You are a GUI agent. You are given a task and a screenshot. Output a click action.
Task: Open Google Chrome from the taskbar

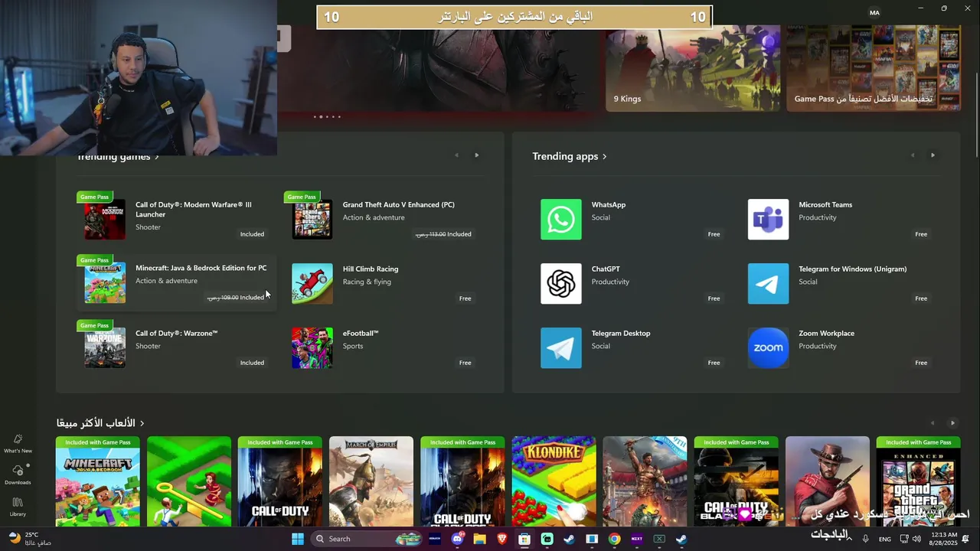click(614, 539)
